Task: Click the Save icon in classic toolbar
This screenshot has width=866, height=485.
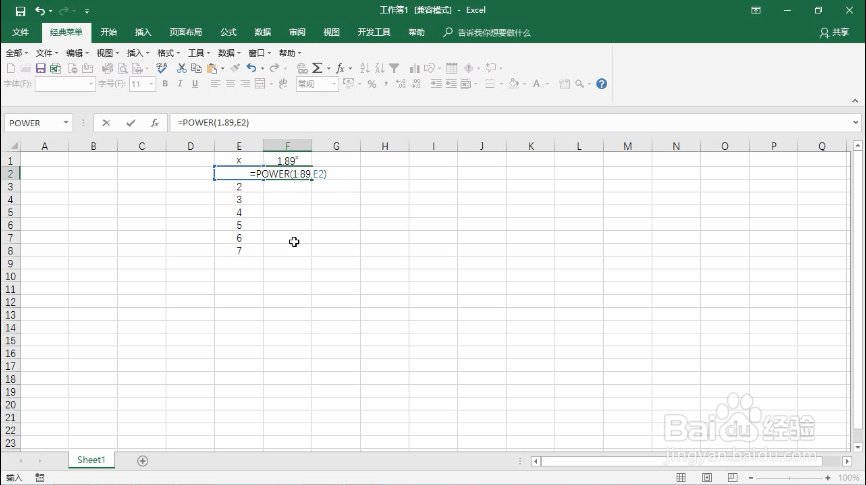Action: coord(40,68)
